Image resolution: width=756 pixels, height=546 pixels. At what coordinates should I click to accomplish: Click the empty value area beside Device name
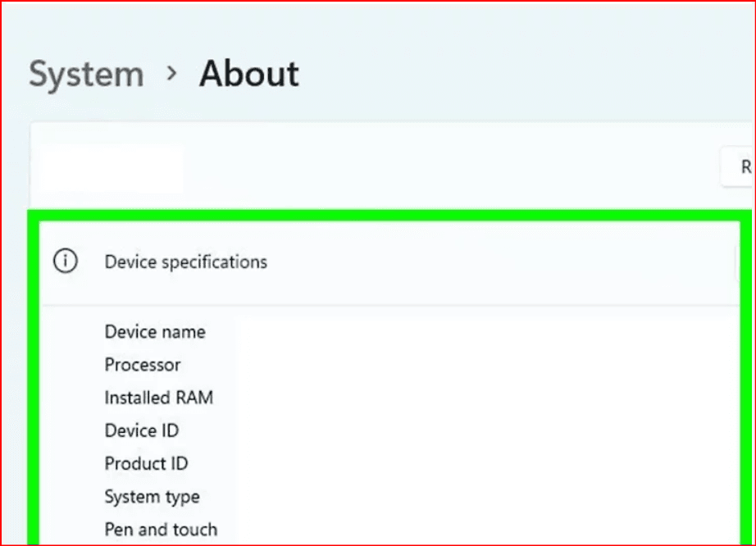(x=459, y=332)
